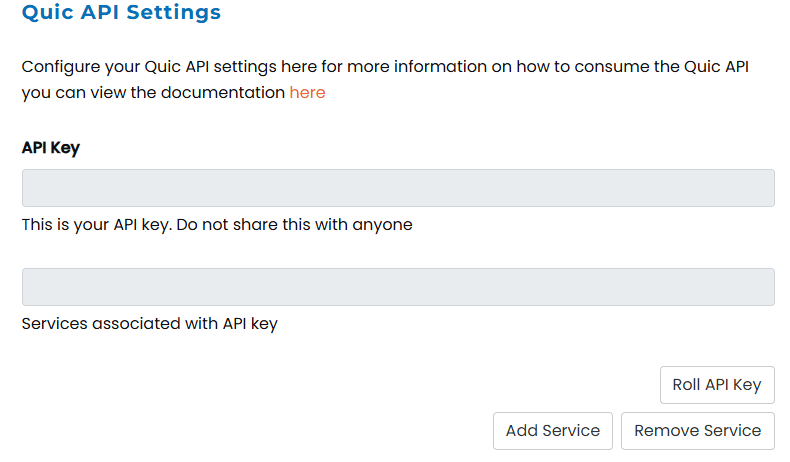Open the documentation "here" link
The height and width of the screenshot is (462, 790).
(x=307, y=93)
